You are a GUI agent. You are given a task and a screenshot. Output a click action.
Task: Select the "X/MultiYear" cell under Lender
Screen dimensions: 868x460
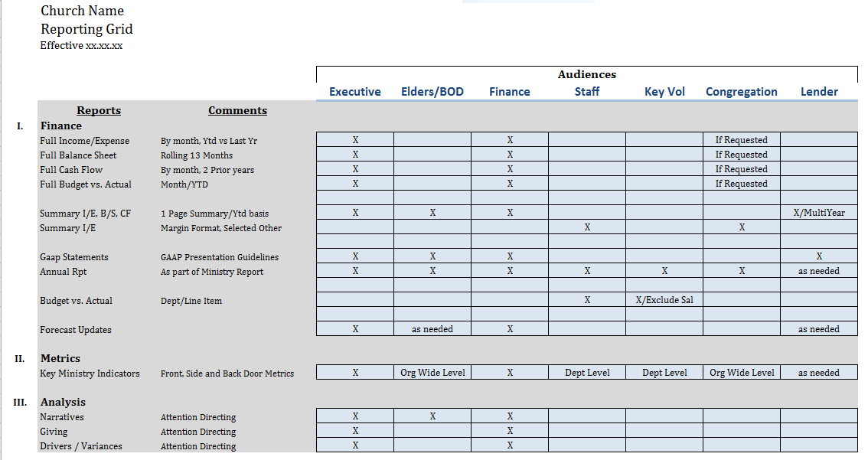pos(819,213)
